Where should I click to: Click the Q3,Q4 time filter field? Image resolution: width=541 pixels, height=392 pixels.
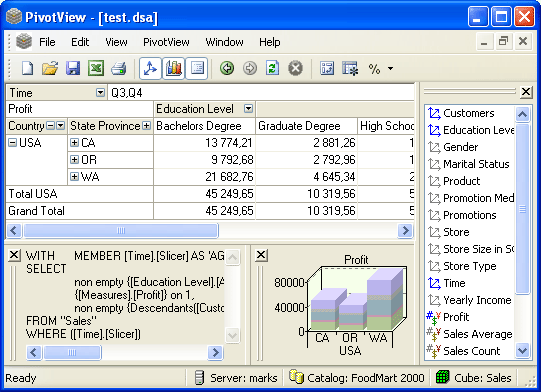(261, 92)
